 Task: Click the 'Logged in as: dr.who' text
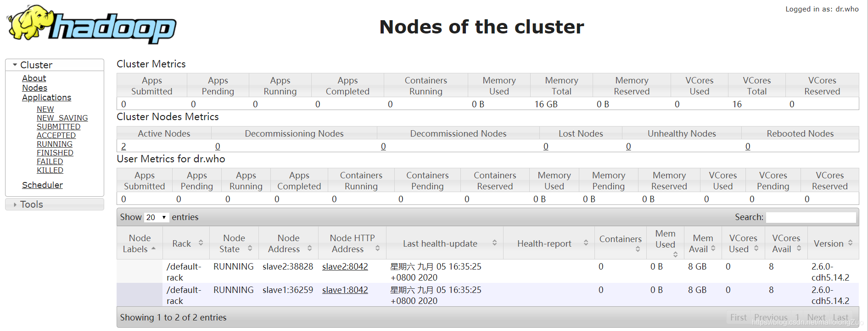822,9
